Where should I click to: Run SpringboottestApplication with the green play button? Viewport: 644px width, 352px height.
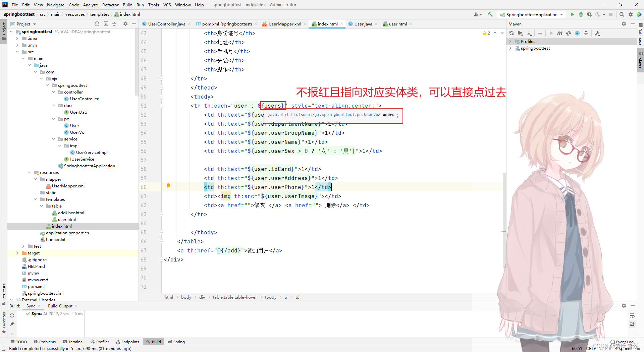572,14
